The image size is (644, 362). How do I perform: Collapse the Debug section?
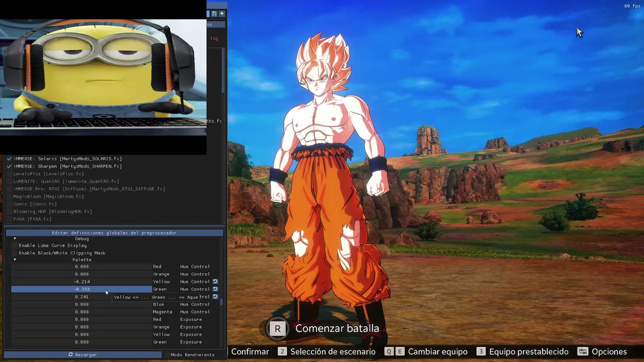[15, 239]
